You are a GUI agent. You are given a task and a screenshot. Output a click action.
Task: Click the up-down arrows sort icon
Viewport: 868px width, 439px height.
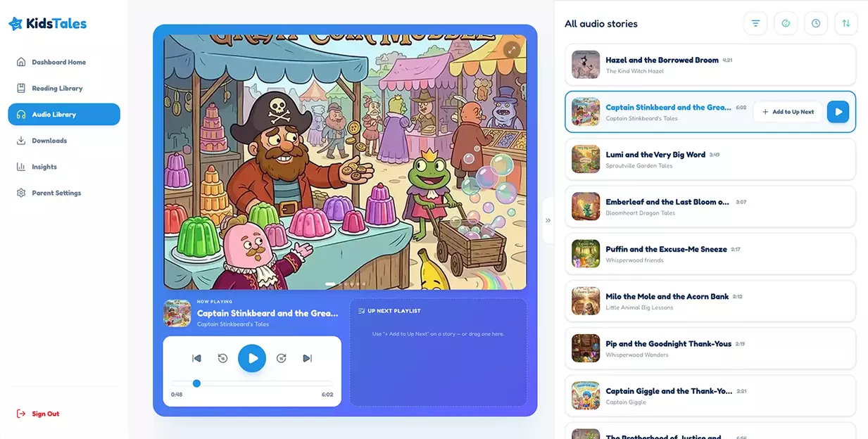pos(846,23)
